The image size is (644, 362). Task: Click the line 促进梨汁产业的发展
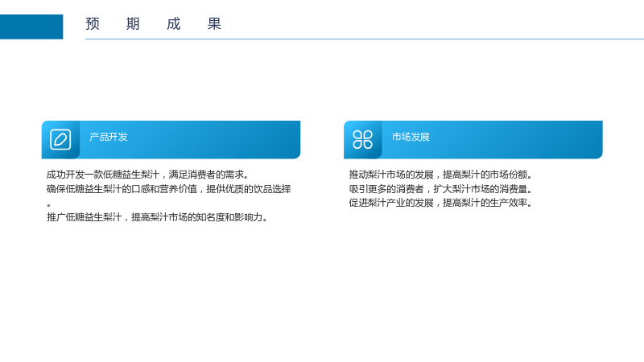(x=440, y=203)
